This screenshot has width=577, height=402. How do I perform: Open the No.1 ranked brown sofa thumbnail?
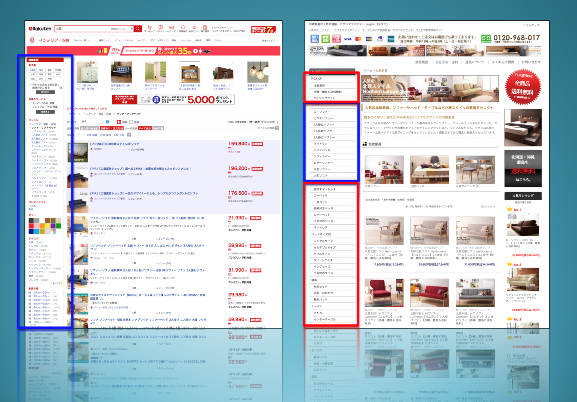tap(523, 225)
